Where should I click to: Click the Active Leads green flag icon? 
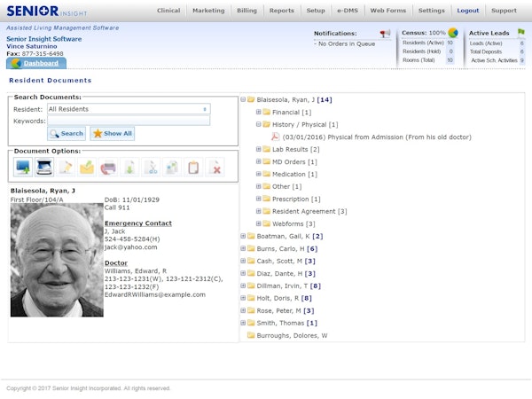[x=521, y=33]
